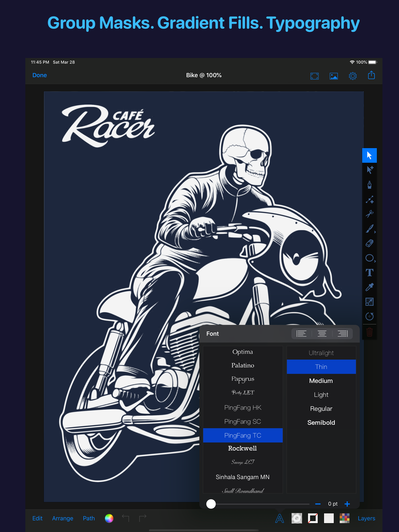Select the Sinhala Sangam MN font

click(243, 477)
